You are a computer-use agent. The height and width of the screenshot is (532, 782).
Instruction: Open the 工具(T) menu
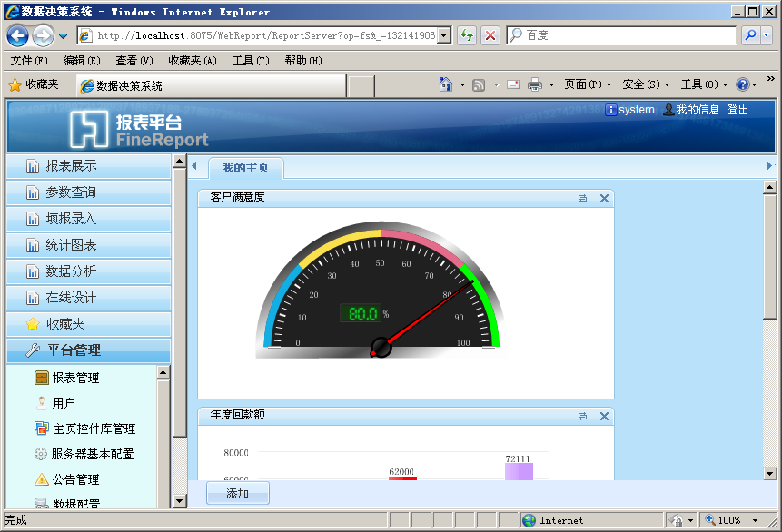pos(251,61)
